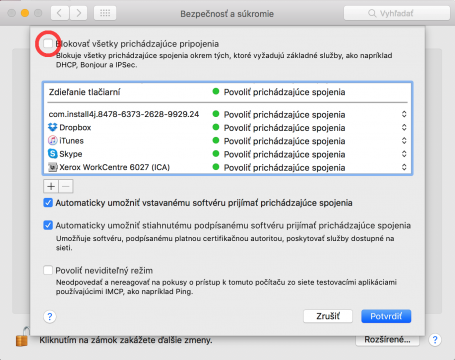Remove application with minus button

[x=66, y=186]
